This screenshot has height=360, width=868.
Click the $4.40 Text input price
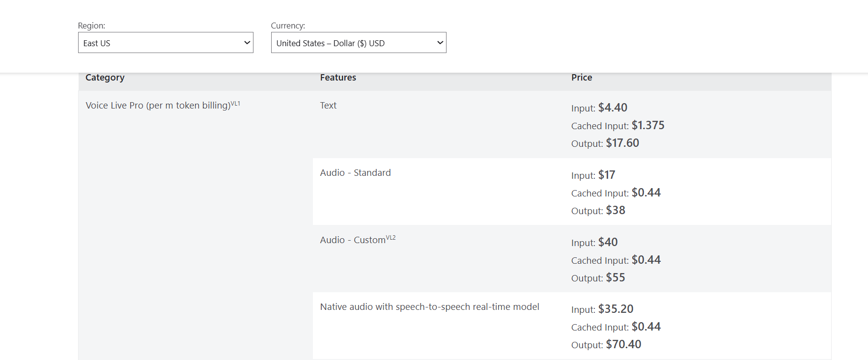pos(613,108)
